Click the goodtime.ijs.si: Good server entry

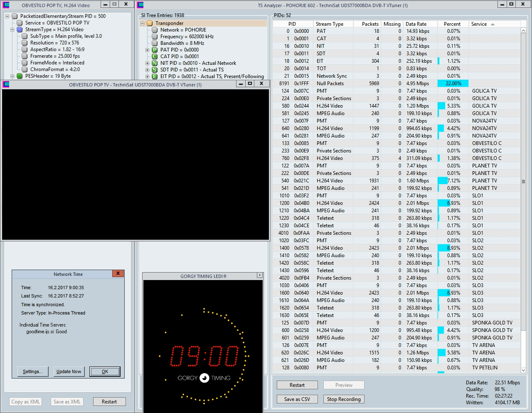(47, 332)
